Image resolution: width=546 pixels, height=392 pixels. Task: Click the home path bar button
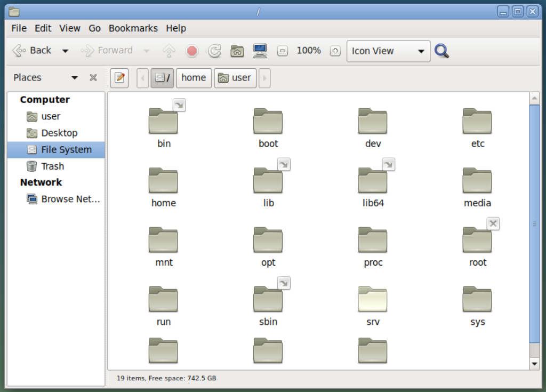pos(194,78)
